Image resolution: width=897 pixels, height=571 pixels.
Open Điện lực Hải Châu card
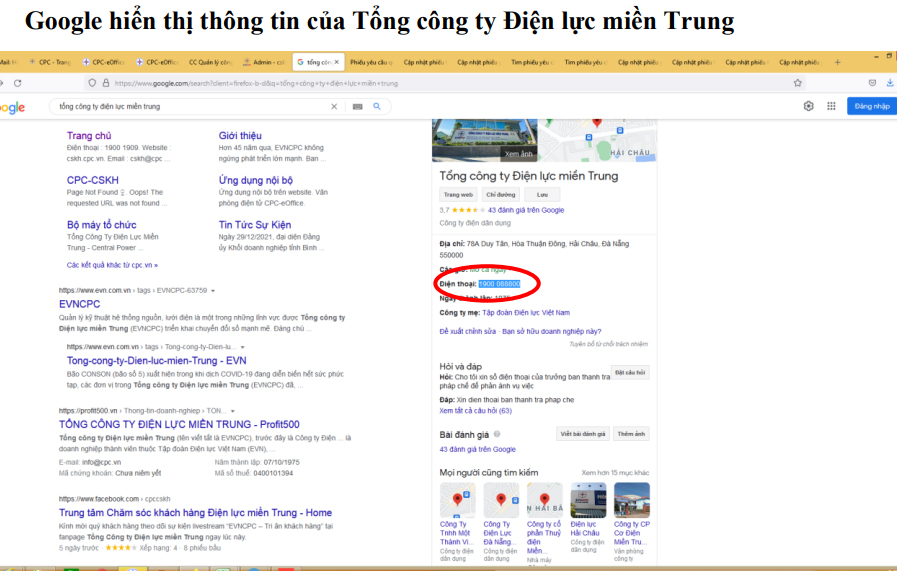(x=588, y=517)
